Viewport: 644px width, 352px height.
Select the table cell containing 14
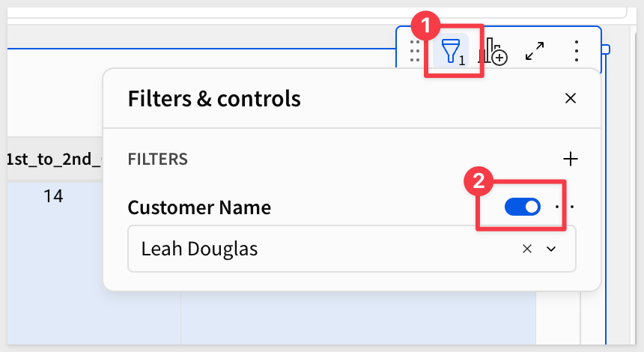54,196
